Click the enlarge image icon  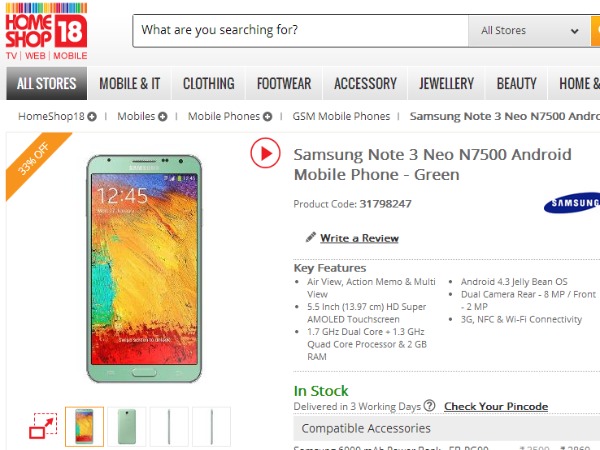pos(41,426)
